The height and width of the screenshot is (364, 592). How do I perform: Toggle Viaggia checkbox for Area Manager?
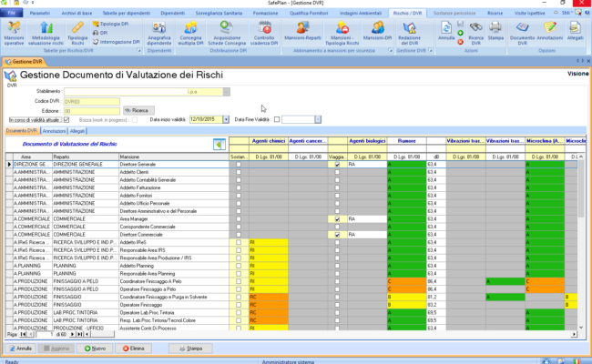pyautogui.click(x=337, y=219)
